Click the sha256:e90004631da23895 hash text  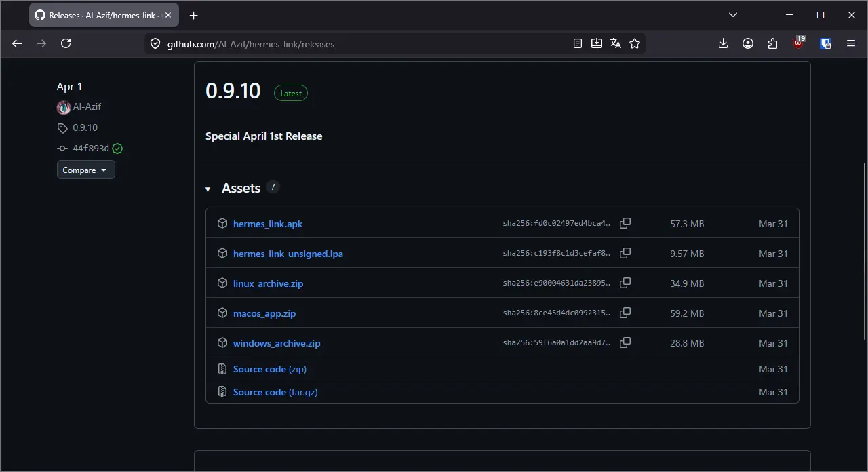click(557, 283)
